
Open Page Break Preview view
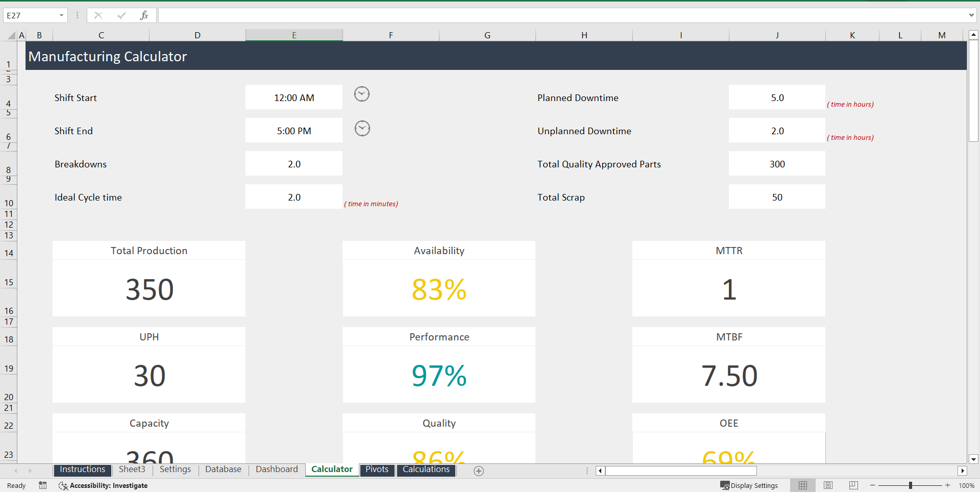pos(853,485)
